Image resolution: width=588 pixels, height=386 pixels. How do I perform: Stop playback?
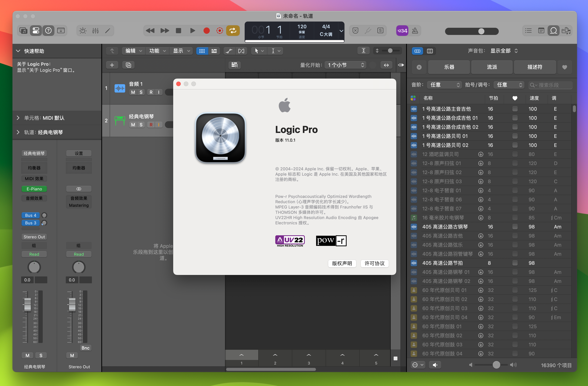pyautogui.click(x=178, y=31)
